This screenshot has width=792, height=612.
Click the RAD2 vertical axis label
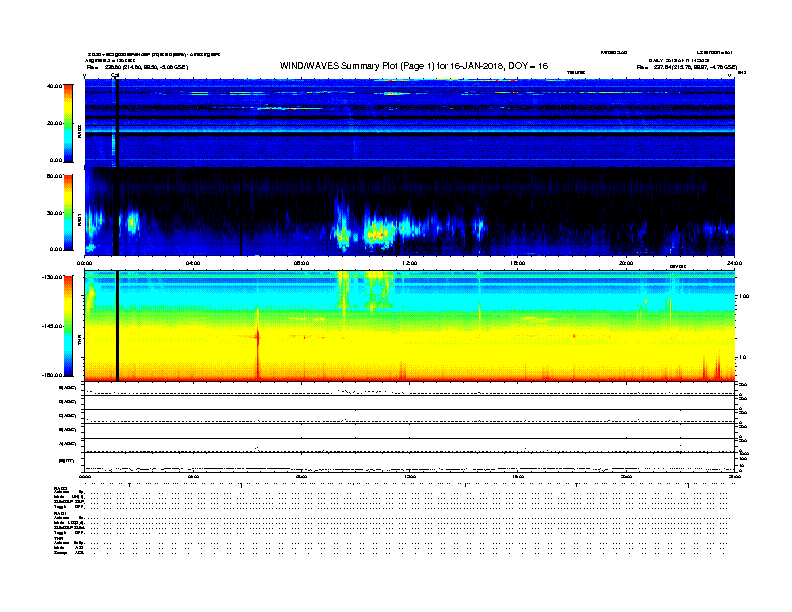click(x=79, y=132)
